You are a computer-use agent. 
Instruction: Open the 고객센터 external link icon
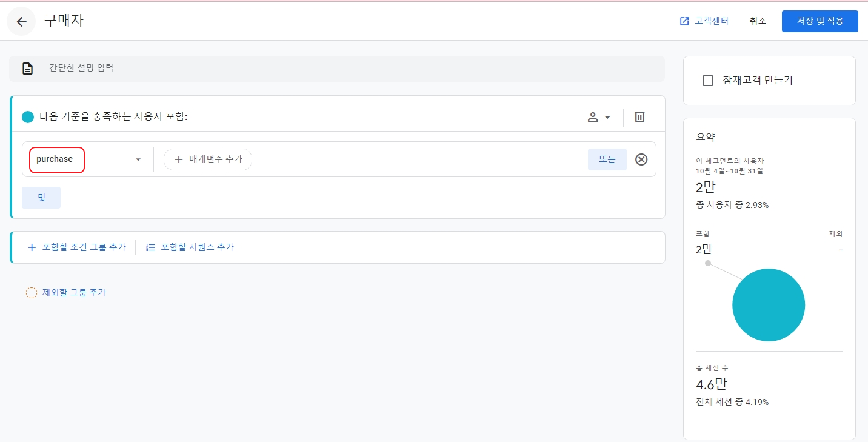[684, 21]
